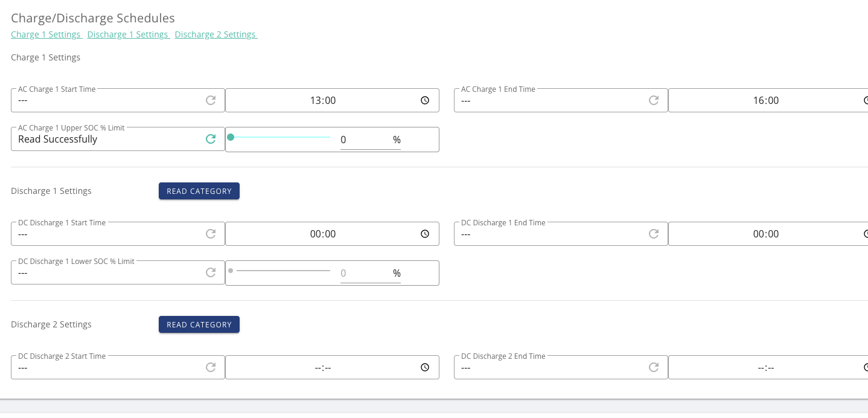
Task: Open clock picker for Discharge 1 start time
Action: [x=425, y=234]
